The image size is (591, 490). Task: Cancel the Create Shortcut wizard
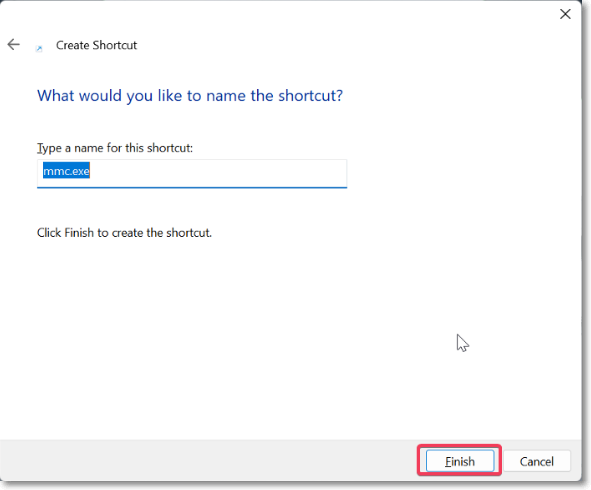pos(537,461)
